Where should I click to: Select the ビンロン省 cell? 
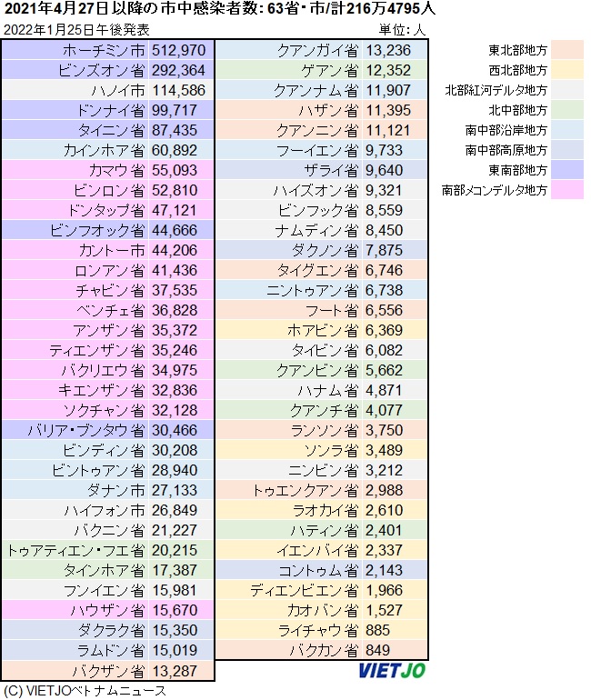tap(75, 190)
